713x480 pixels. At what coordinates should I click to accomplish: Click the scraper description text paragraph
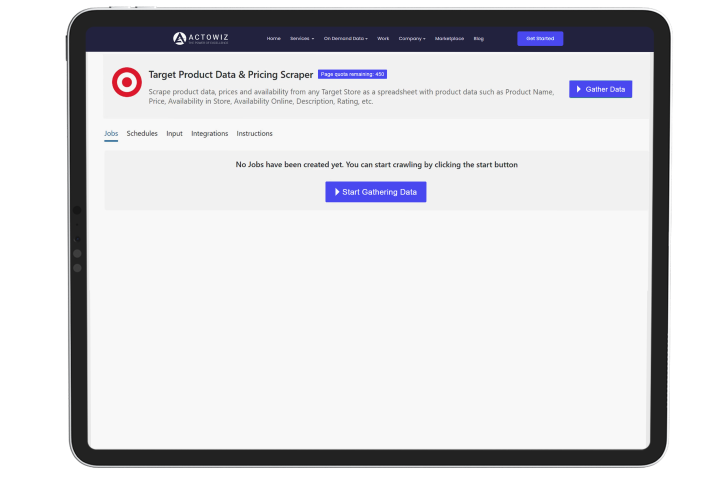click(x=351, y=96)
